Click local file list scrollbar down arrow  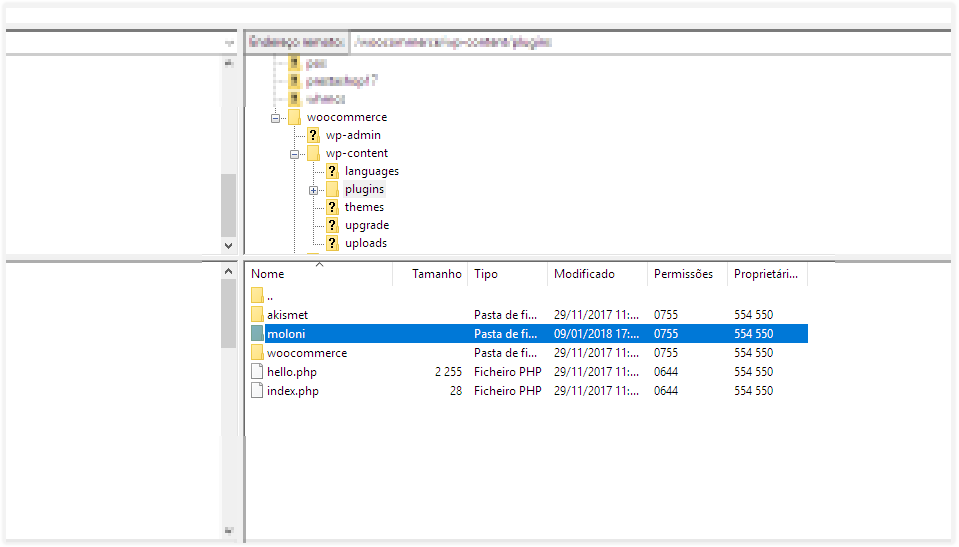pos(229,530)
